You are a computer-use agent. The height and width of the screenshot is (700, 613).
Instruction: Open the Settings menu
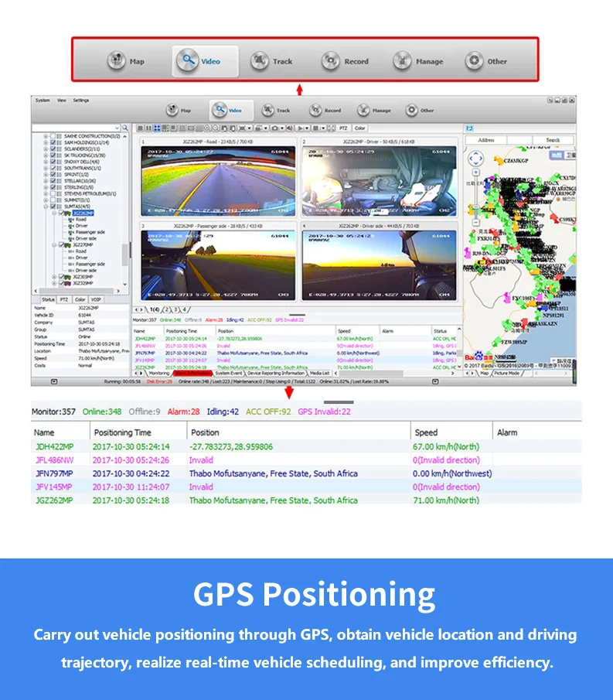(x=81, y=100)
